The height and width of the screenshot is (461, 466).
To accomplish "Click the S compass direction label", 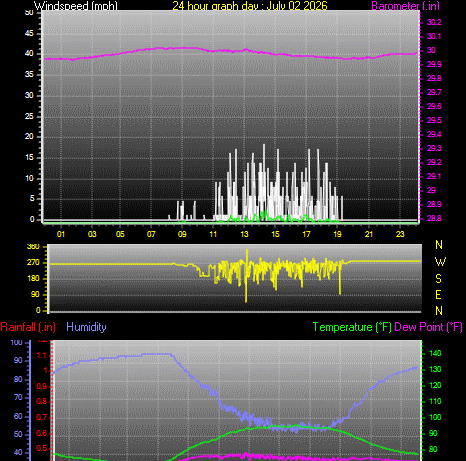I will [439, 278].
